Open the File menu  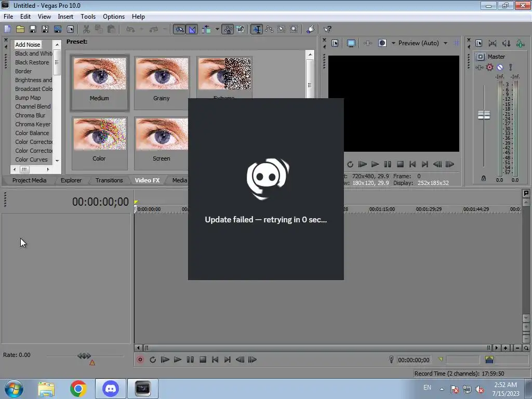pos(8,17)
